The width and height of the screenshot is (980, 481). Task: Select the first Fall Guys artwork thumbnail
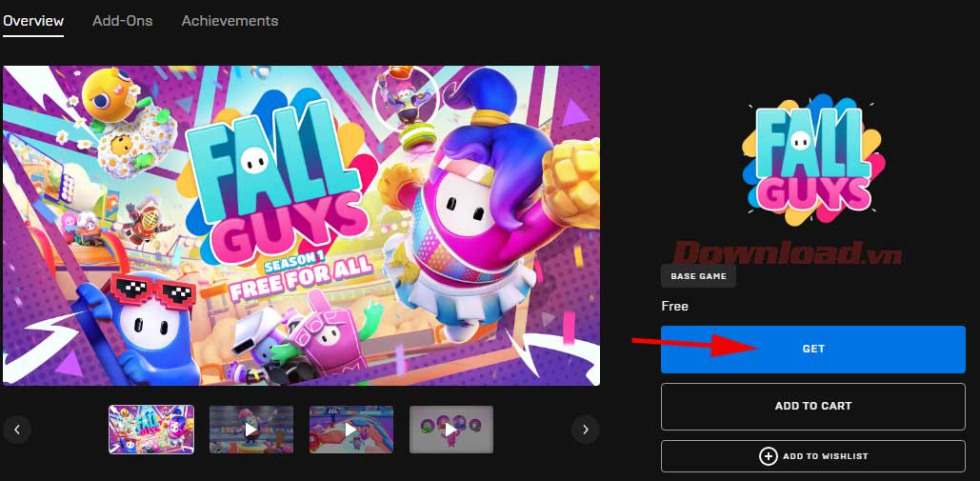point(151,430)
